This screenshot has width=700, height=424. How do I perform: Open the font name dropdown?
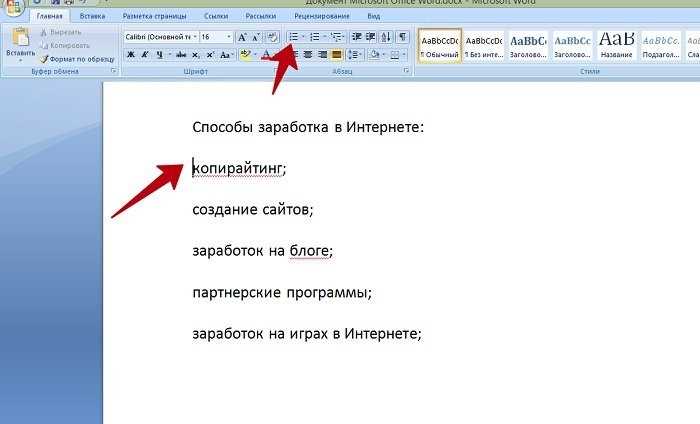click(195, 37)
